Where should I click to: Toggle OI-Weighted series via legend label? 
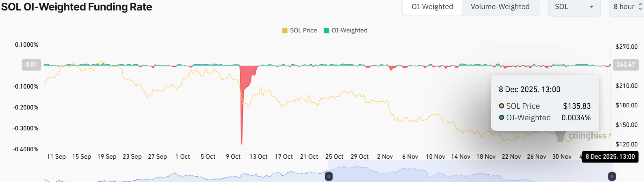coord(349,31)
